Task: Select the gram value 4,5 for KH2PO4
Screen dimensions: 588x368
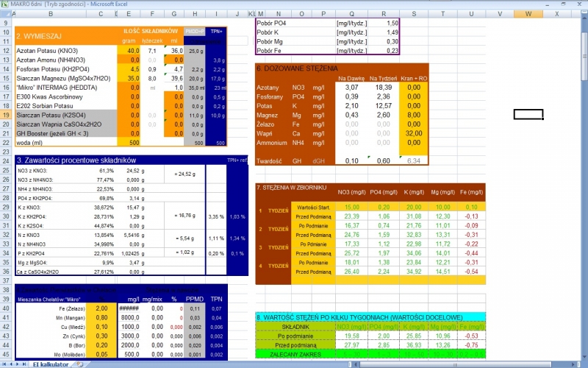Action: point(129,69)
